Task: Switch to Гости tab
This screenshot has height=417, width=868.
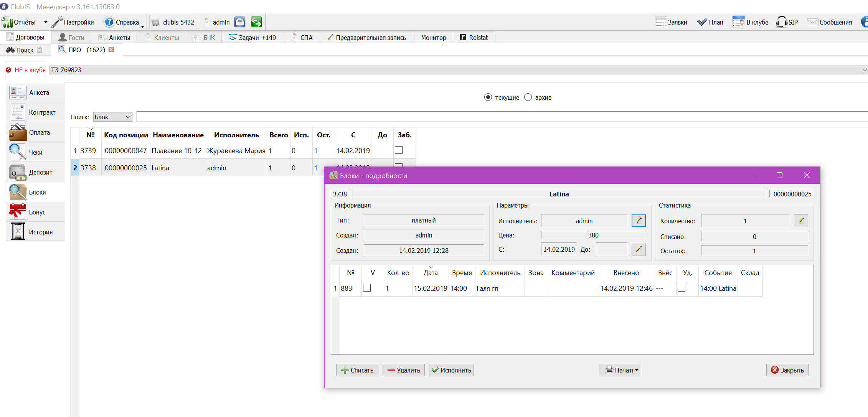Action: 71,38
